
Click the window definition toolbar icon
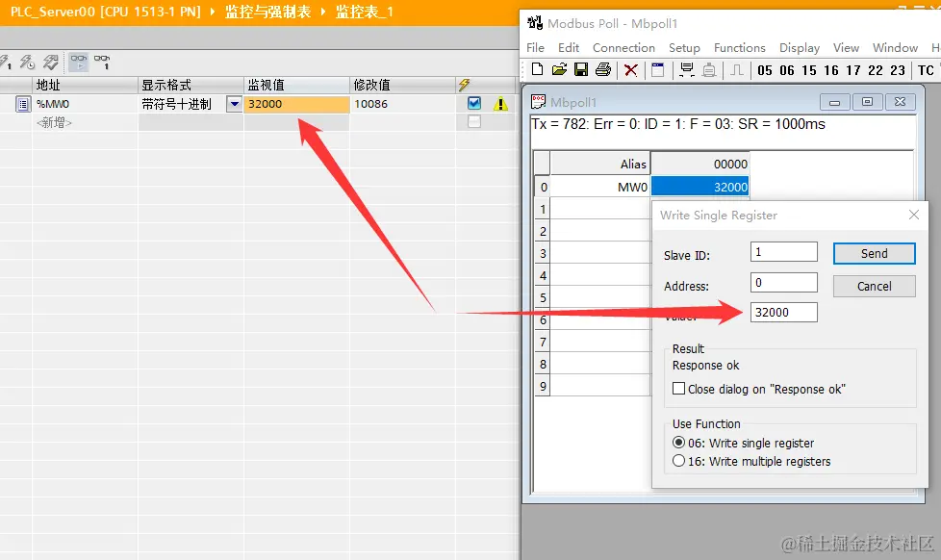tap(658, 70)
